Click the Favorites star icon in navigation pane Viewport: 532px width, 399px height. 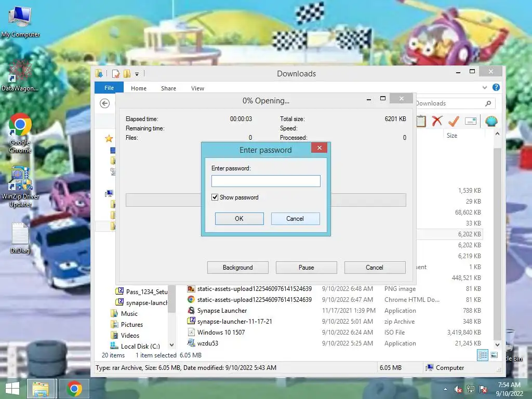tap(109, 138)
